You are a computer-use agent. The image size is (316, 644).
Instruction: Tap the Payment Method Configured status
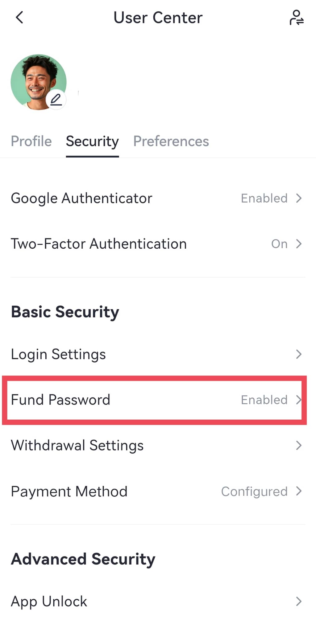254,491
